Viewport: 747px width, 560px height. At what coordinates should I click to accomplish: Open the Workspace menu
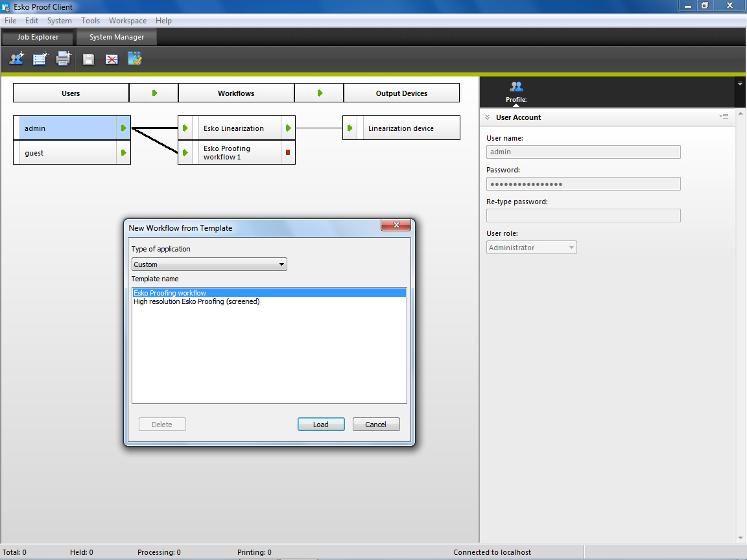click(x=128, y=21)
